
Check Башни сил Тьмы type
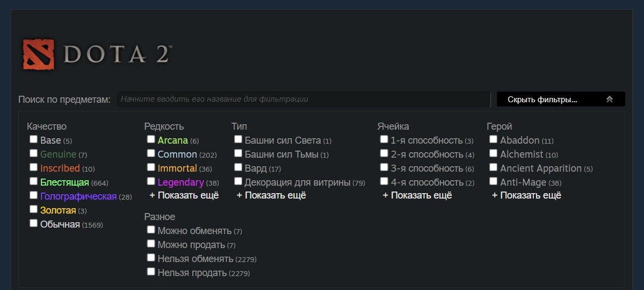(238, 153)
